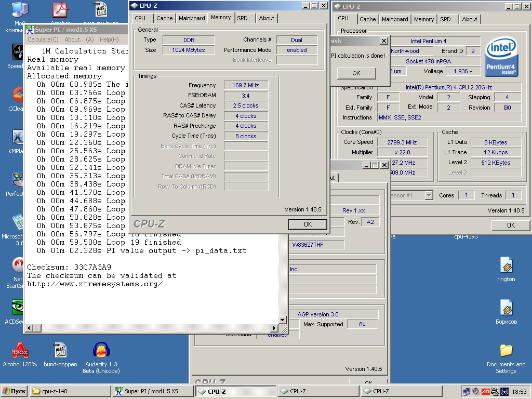The height and width of the screenshot is (399, 532).
Task: Click the Memory Size 1024 MBytes field
Action: [x=189, y=50]
